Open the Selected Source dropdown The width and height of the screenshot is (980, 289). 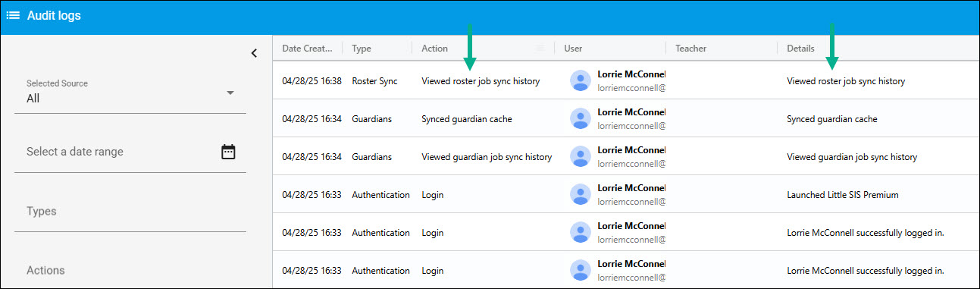pos(130,93)
